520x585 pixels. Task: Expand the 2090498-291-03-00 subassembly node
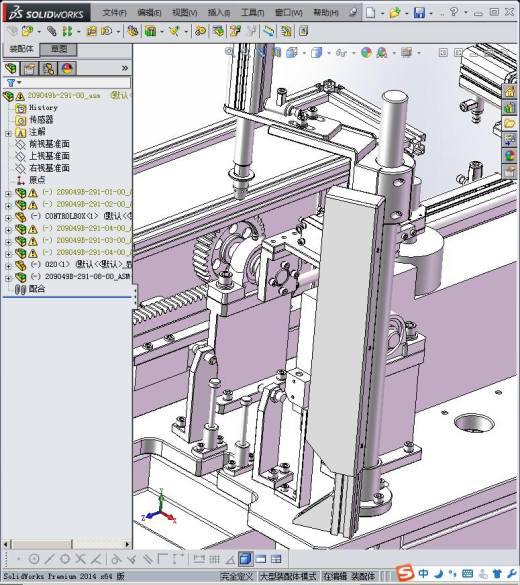(x=8, y=242)
